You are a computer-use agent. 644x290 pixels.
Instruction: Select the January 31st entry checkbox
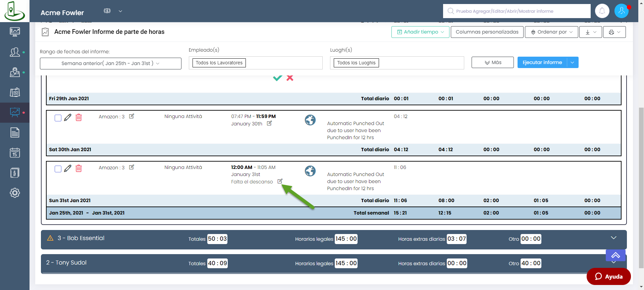tap(58, 169)
